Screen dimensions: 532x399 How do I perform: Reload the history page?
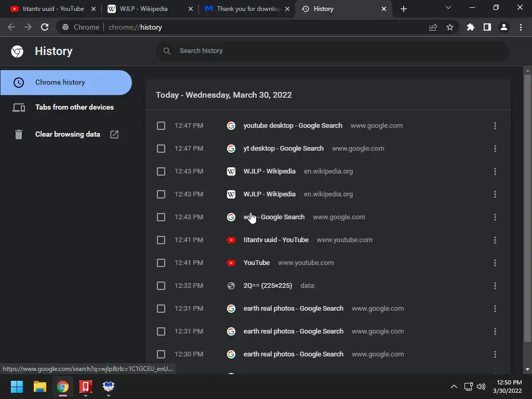pyautogui.click(x=45, y=27)
